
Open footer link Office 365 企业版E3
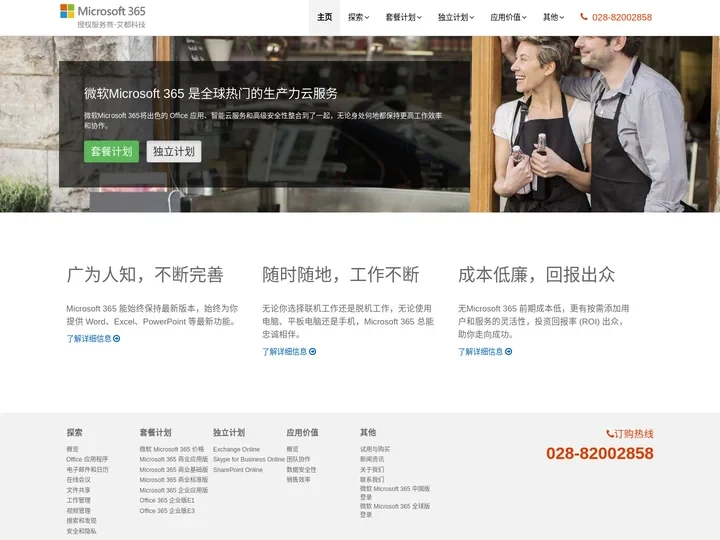click(x=167, y=511)
